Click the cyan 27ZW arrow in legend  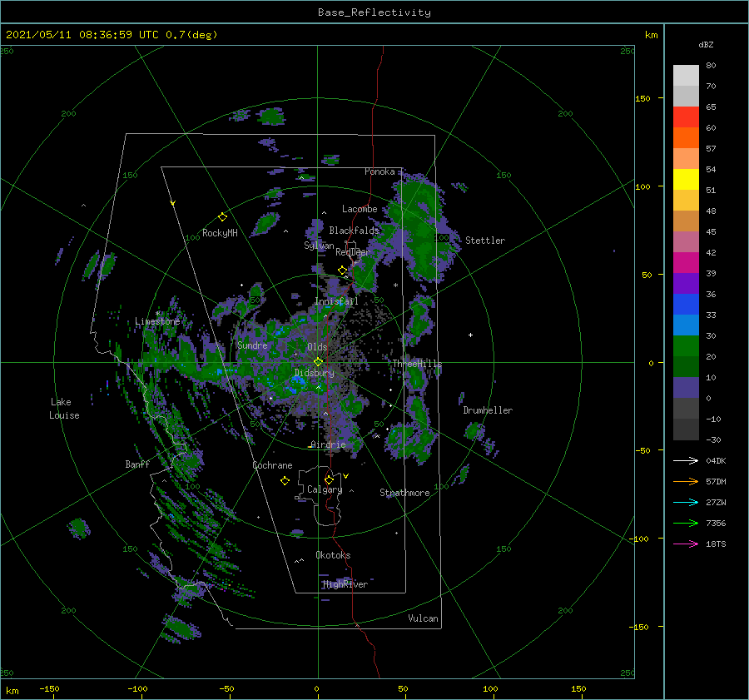tap(686, 502)
